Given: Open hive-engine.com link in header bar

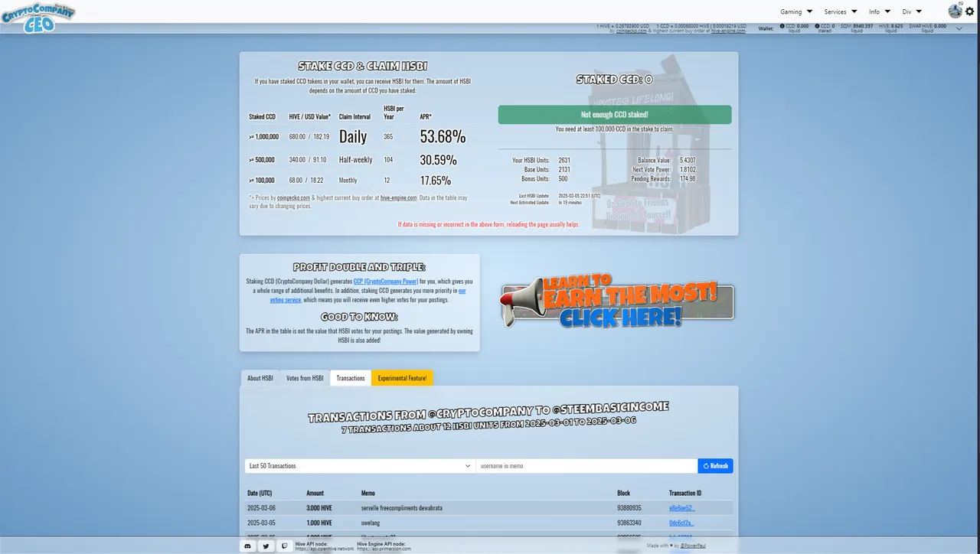Looking at the screenshot, I should (x=728, y=31).
